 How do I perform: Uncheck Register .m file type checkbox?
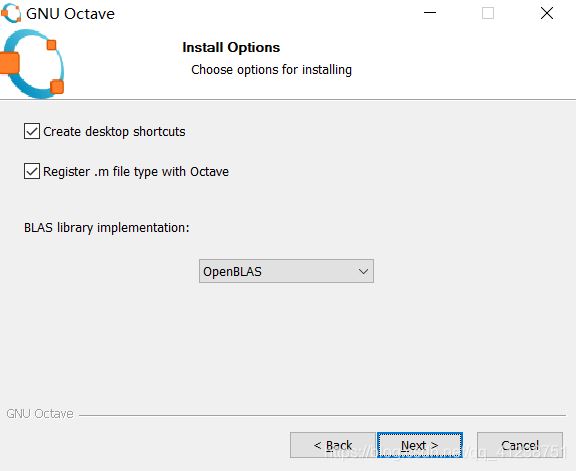(x=32, y=171)
